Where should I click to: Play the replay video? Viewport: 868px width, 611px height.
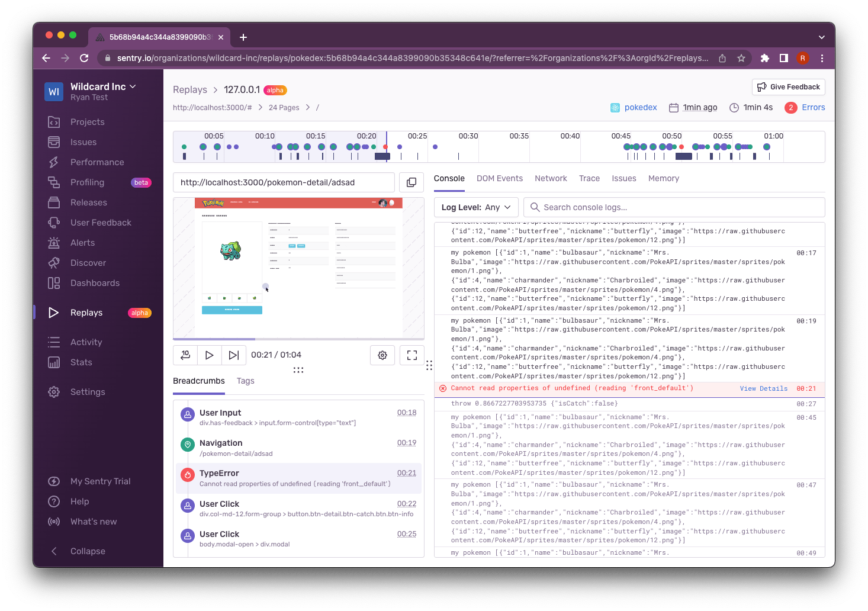(209, 355)
